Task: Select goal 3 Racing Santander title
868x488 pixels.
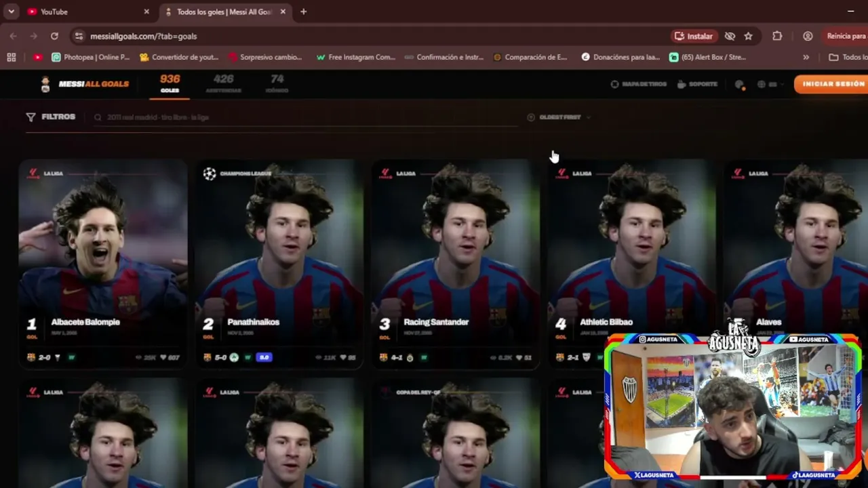Action: pyautogui.click(x=436, y=322)
